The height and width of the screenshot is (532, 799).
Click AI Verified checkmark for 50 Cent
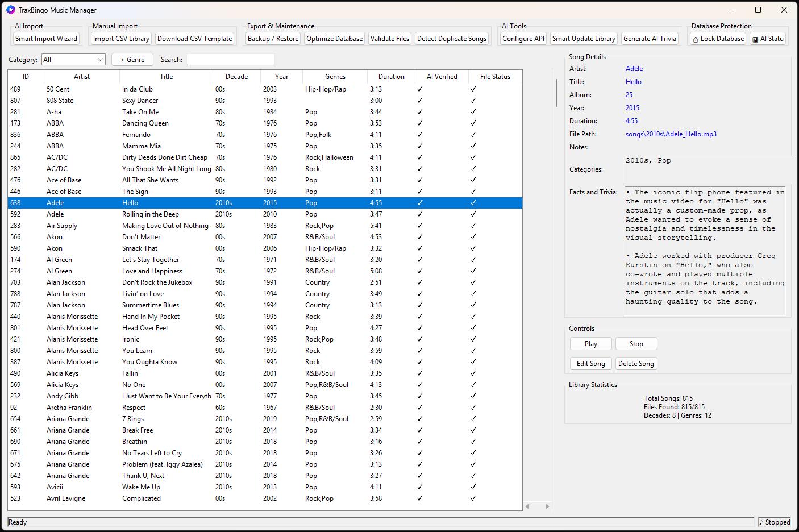click(x=420, y=89)
